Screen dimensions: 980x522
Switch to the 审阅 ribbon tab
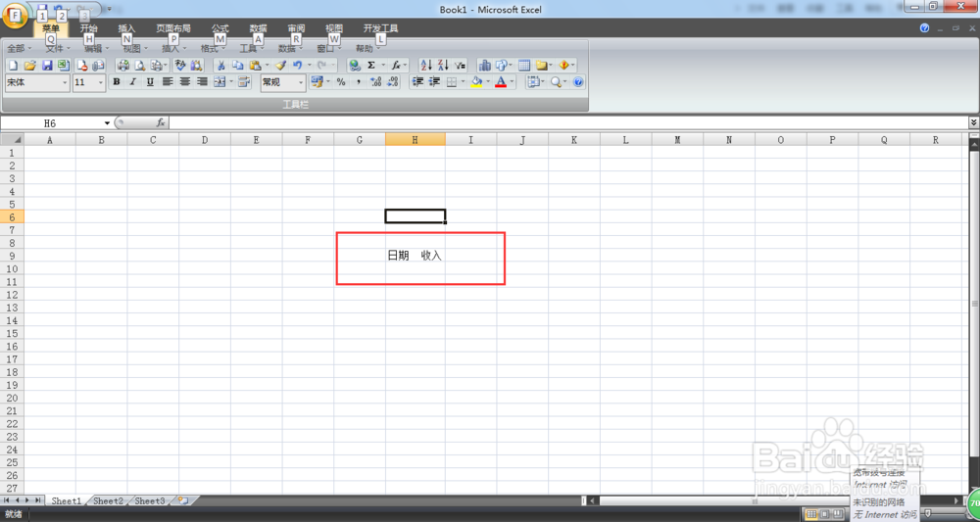296,28
